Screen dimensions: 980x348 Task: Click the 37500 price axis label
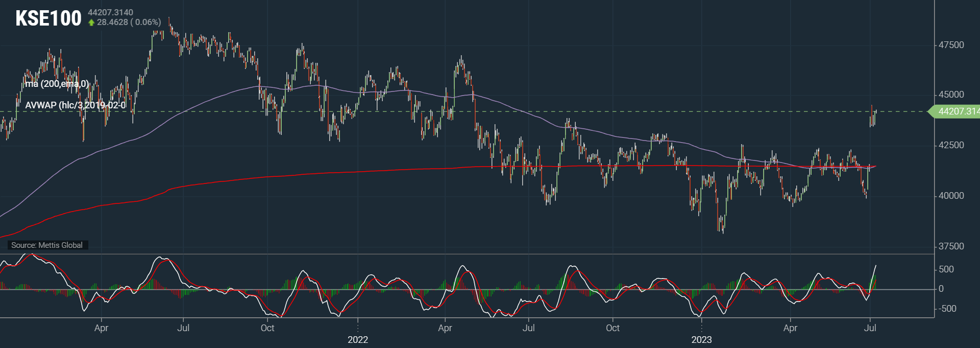tap(951, 246)
